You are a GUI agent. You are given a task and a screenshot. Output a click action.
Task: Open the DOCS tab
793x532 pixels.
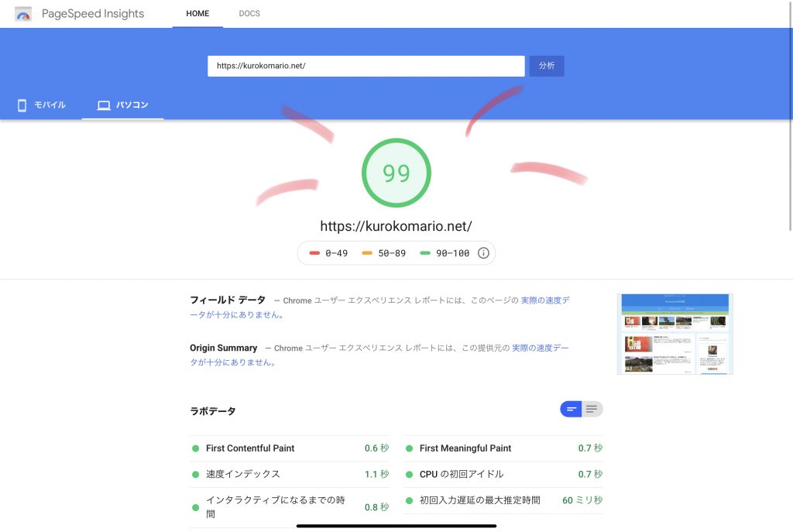click(249, 14)
